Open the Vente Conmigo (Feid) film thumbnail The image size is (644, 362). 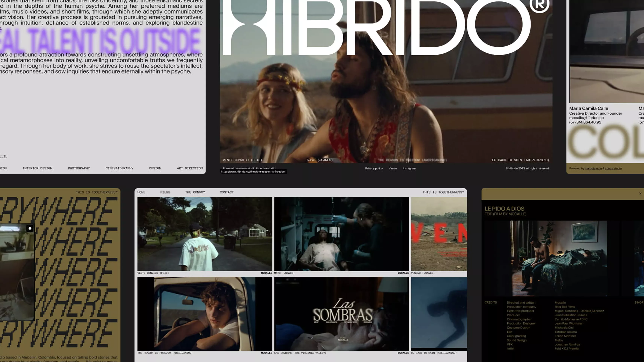point(204,234)
